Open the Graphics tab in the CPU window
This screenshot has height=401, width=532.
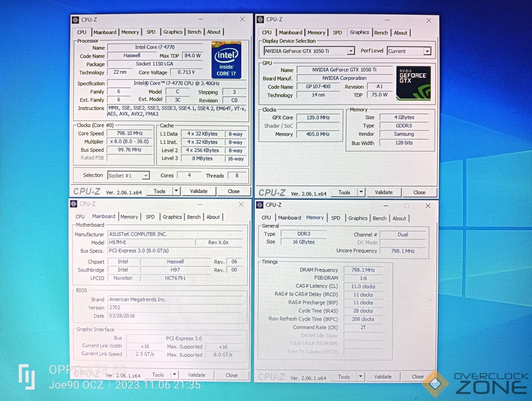[x=173, y=32]
